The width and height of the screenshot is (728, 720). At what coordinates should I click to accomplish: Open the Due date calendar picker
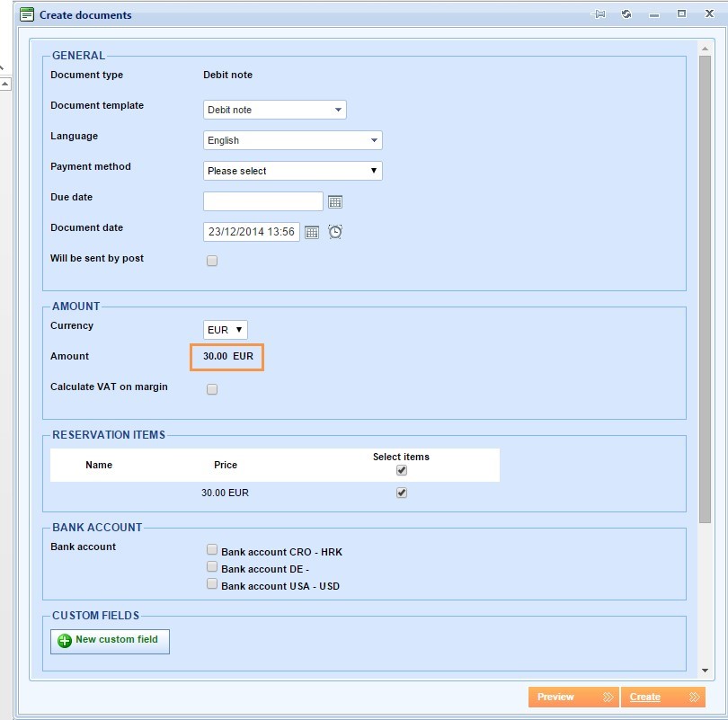coord(335,202)
